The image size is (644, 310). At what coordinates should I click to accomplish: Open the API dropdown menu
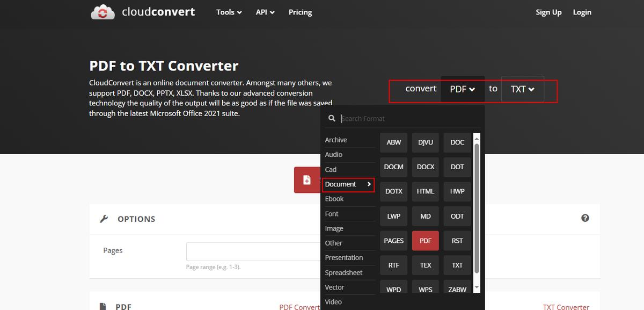265,12
